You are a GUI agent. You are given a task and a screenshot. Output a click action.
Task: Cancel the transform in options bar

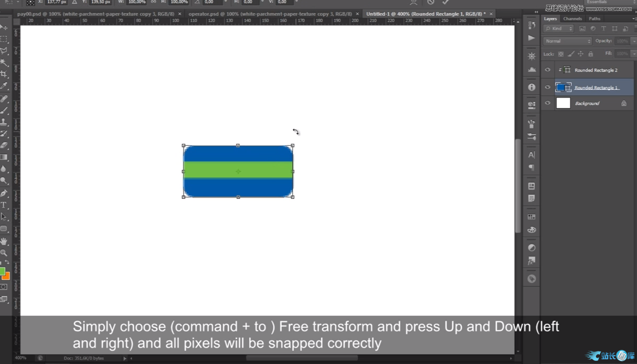point(430,2)
